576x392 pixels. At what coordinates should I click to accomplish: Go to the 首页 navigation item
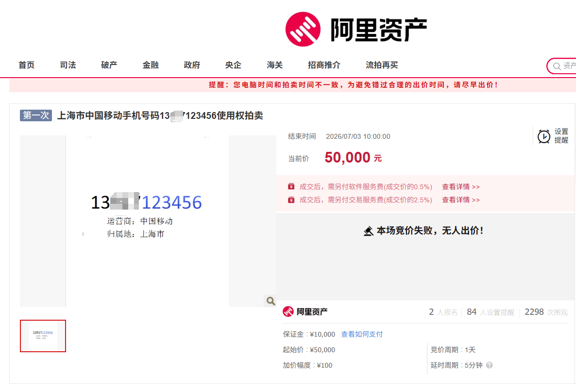coord(26,65)
